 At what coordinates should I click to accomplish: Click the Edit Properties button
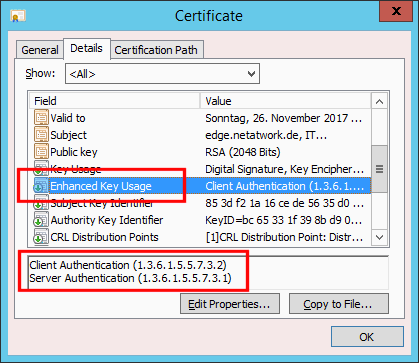tap(230, 304)
